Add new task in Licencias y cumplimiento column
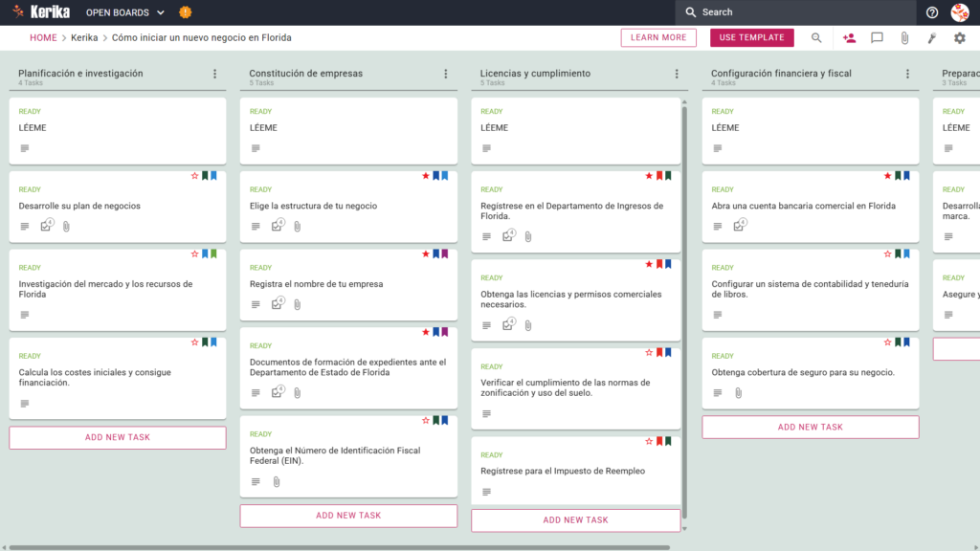980x551 pixels. click(x=575, y=519)
